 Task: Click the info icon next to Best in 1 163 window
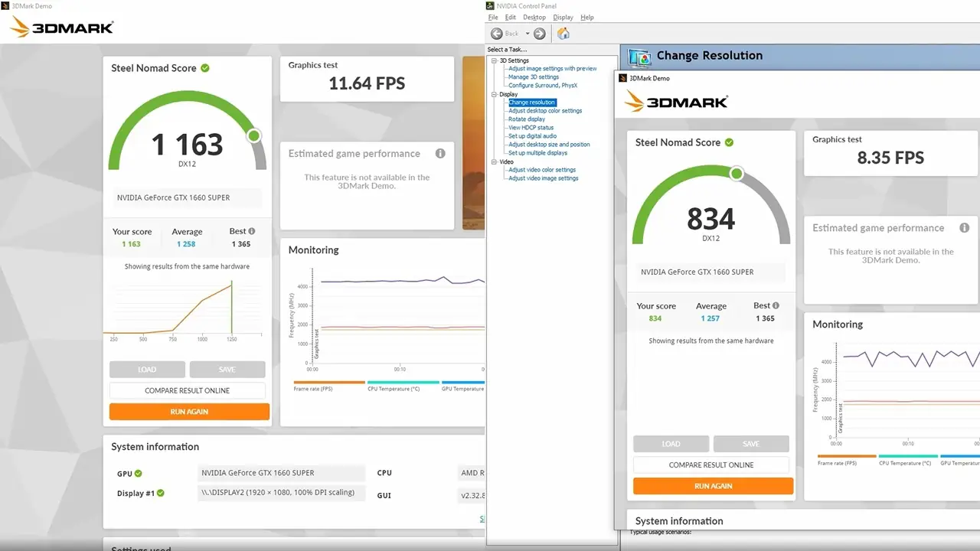click(252, 231)
